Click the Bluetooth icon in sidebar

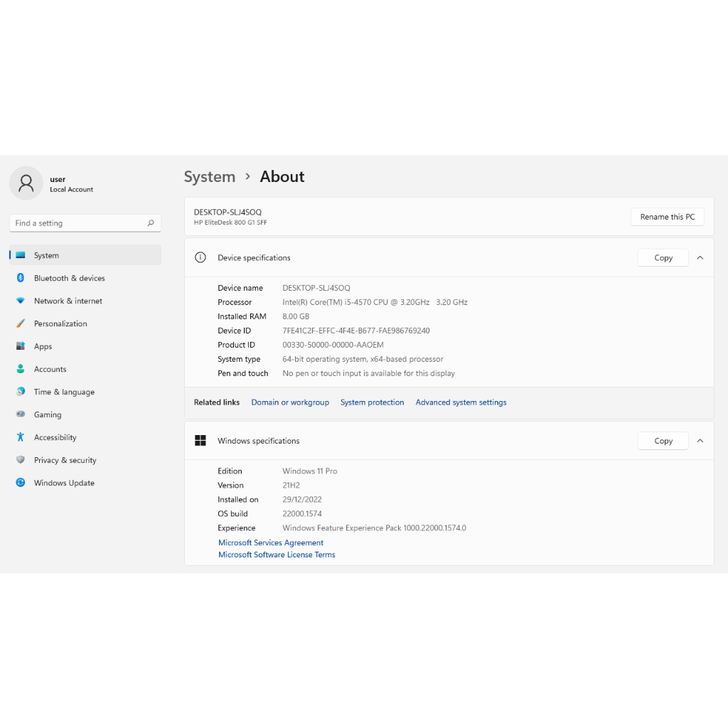[x=21, y=278]
